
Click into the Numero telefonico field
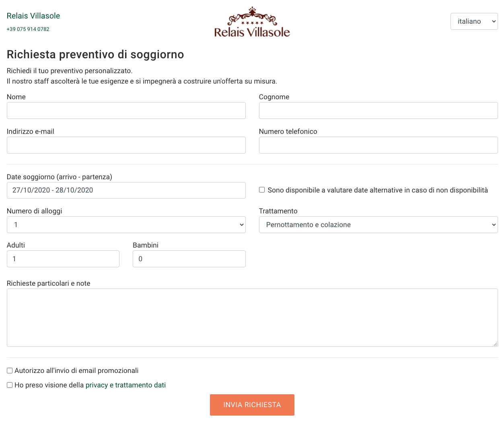(x=378, y=145)
